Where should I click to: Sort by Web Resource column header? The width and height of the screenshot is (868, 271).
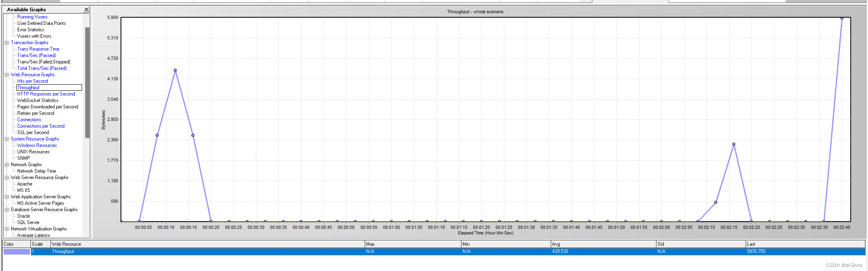[x=208, y=244]
